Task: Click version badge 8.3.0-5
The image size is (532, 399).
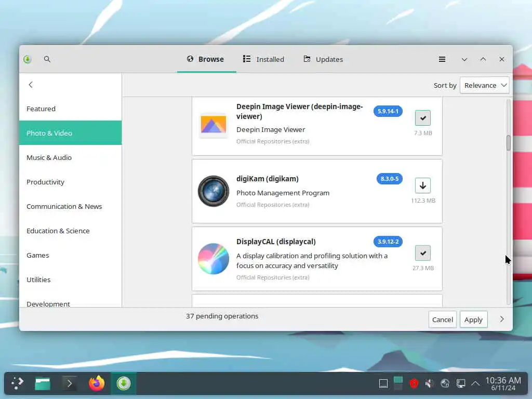Action: click(390, 179)
